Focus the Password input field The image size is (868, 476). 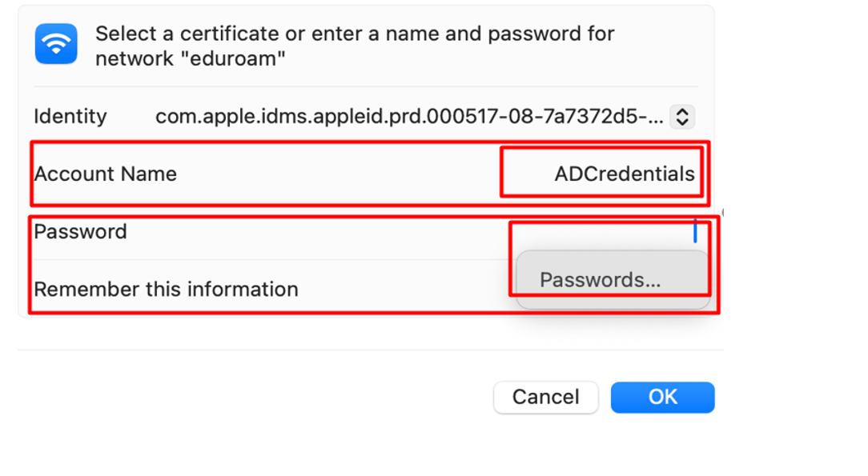pos(604,232)
